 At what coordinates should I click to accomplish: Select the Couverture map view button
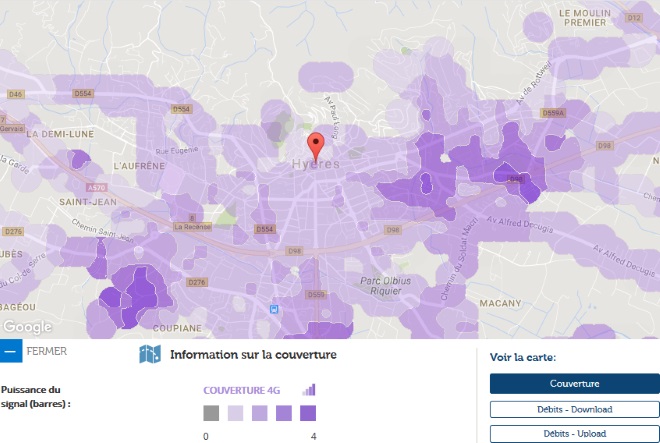[x=575, y=384]
